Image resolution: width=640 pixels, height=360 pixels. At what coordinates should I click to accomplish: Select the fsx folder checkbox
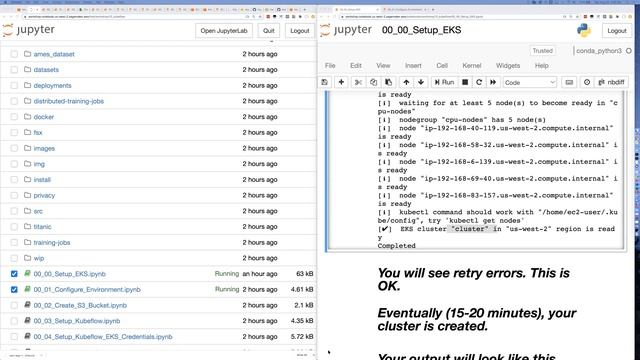click(14, 133)
